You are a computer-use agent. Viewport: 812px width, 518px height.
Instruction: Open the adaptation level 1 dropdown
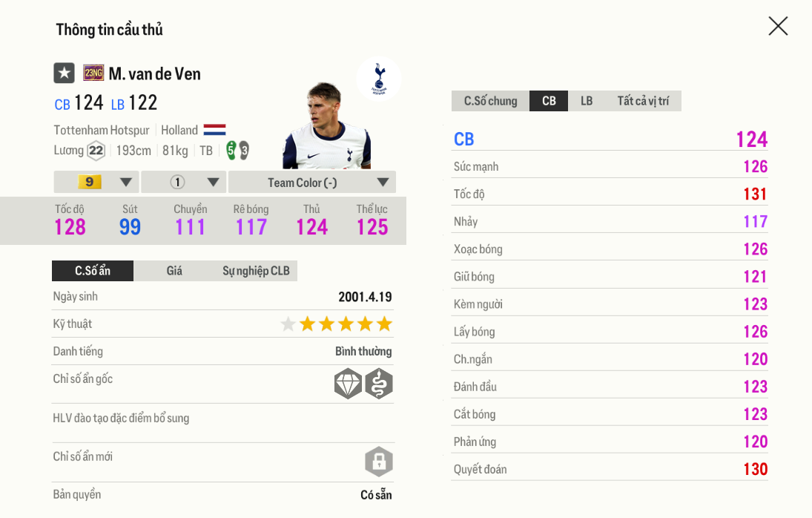(x=184, y=182)
